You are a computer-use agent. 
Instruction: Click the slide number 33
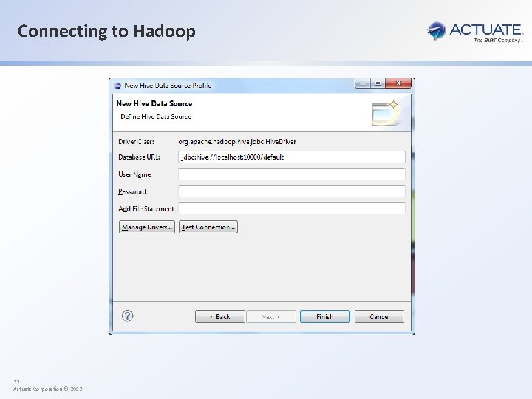tap(16, 382)
